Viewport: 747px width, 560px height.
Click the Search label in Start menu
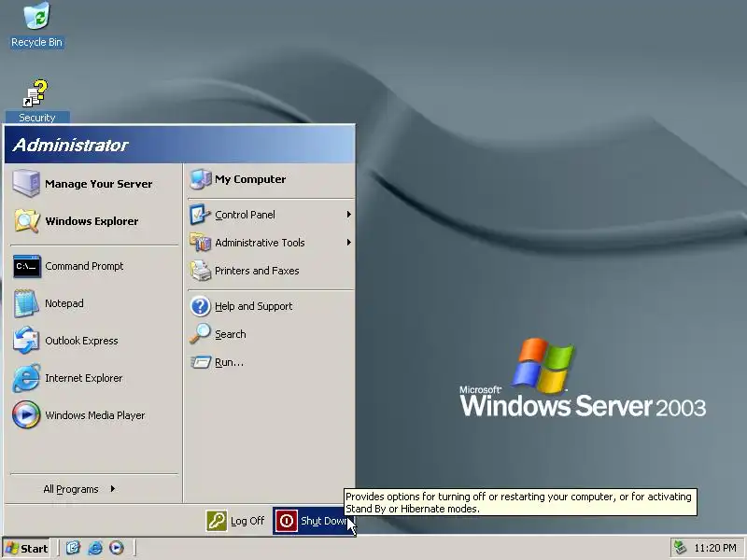click(x=230, y=334)
